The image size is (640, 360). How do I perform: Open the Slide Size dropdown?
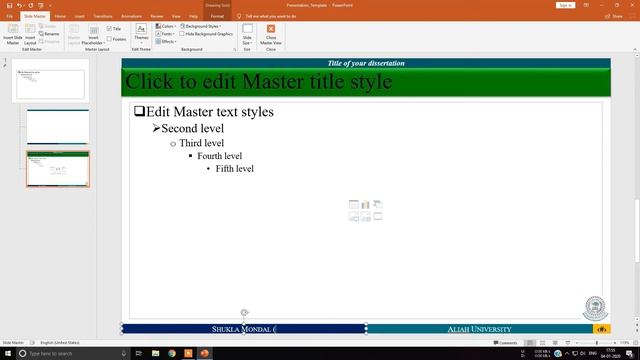(x=247, y=34)
